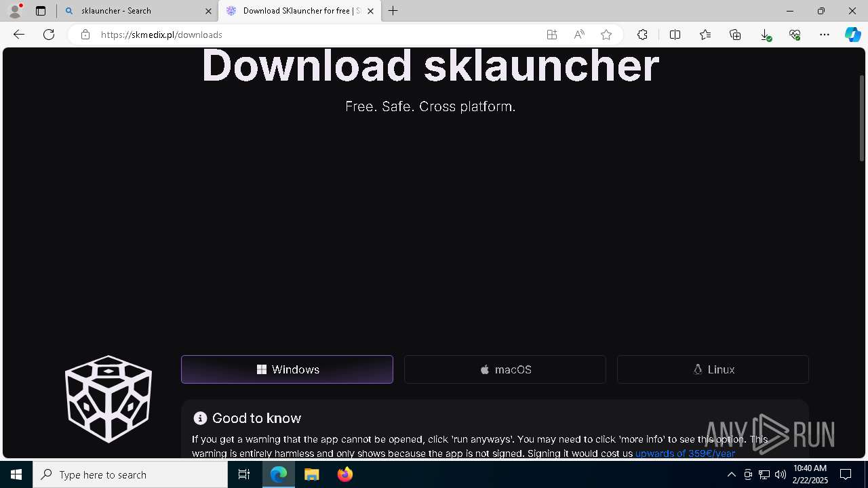Choose the Linux download option
Viewport: 868px width, 488px height.
tap(713, 369)
